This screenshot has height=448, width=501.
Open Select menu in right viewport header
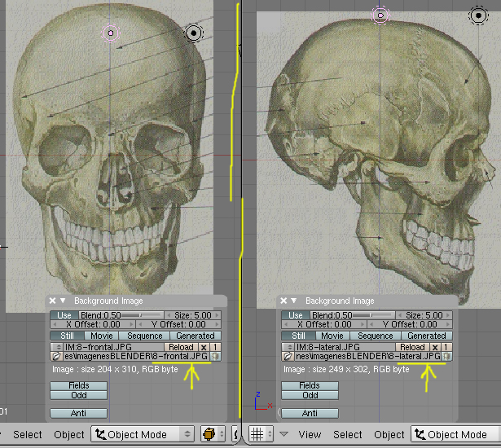pos(348,435)
